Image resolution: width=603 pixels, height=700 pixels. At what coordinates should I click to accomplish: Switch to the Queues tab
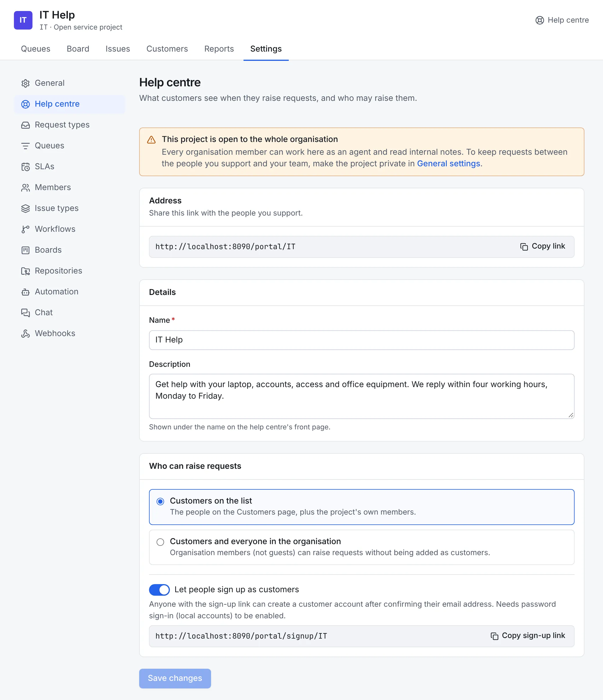click(x=35, y=49)
